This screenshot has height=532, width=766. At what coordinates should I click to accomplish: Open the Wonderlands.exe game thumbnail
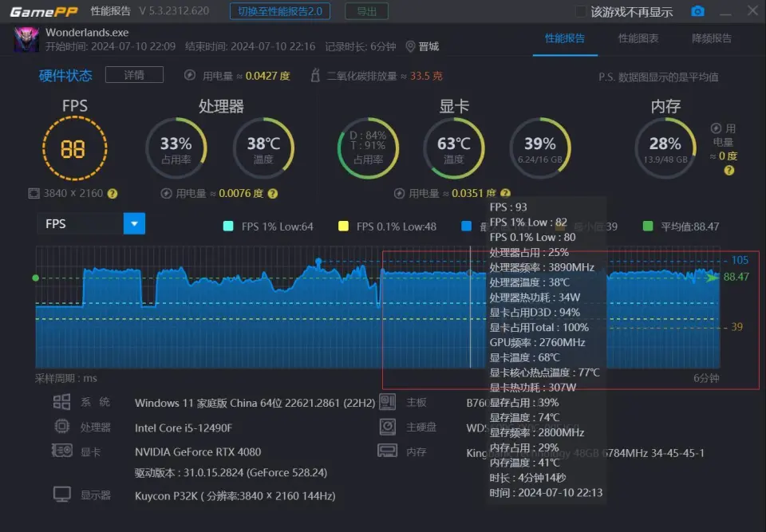click(x=26, y=40)
